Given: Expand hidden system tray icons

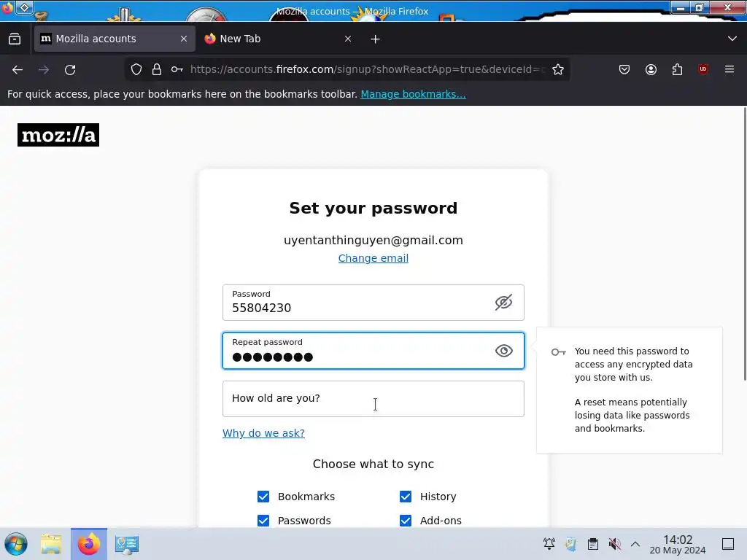Looking at the screenshot, I should pyautogui.click(x=635, y=543).
